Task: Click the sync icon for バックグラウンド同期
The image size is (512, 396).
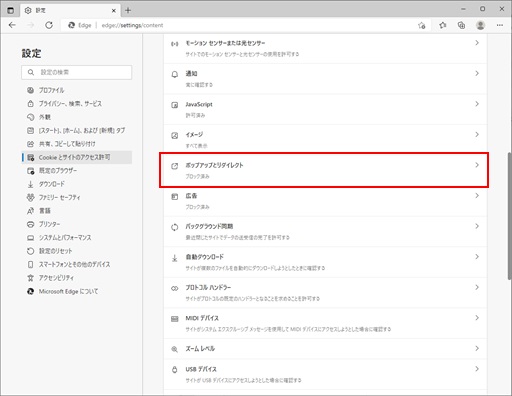Action: click(175, 227)
